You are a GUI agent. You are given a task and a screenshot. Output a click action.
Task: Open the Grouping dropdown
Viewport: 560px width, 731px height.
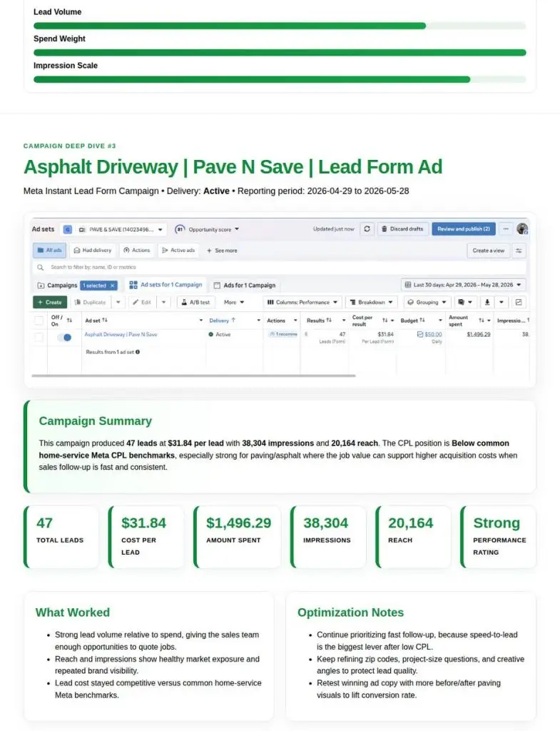[x=427, y=302]
